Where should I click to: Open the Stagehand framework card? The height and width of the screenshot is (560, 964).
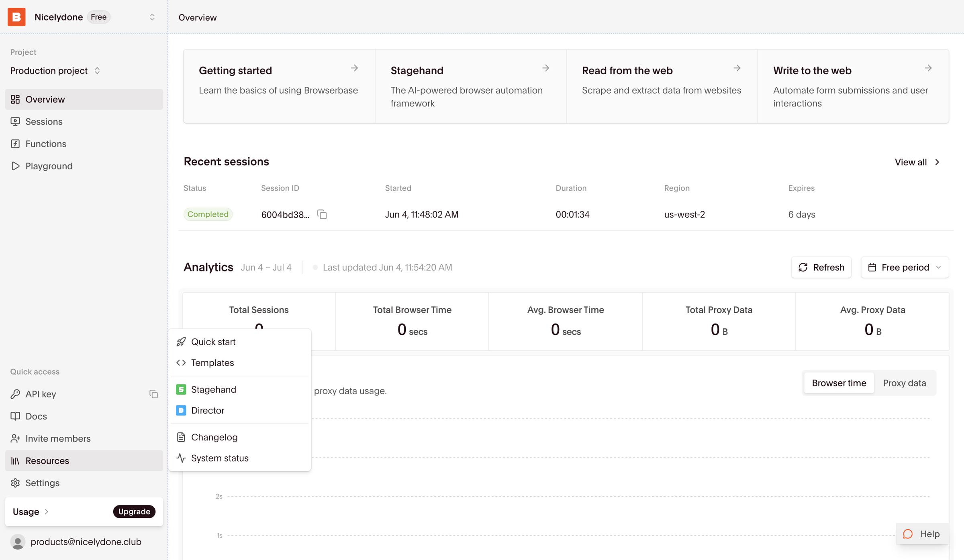(470, 86)
